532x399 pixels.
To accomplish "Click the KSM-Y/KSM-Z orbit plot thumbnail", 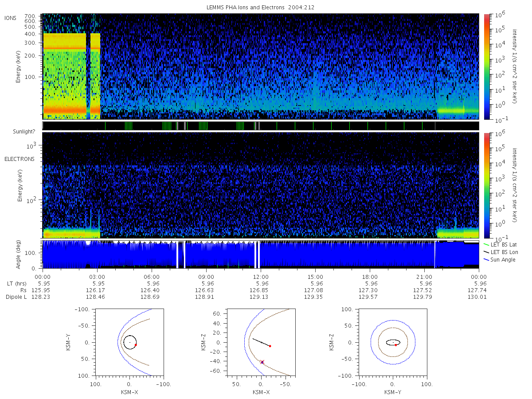I will tap(392, 342).
